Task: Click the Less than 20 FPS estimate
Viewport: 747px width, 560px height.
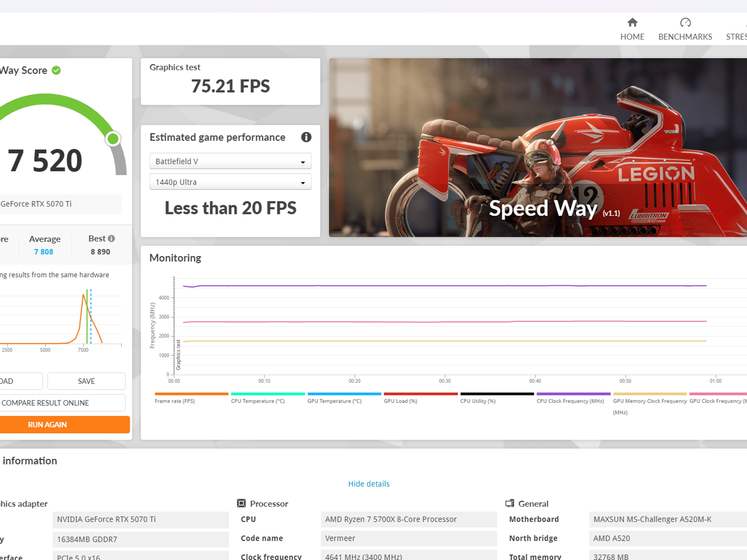Action: click(x=231, y=208)
